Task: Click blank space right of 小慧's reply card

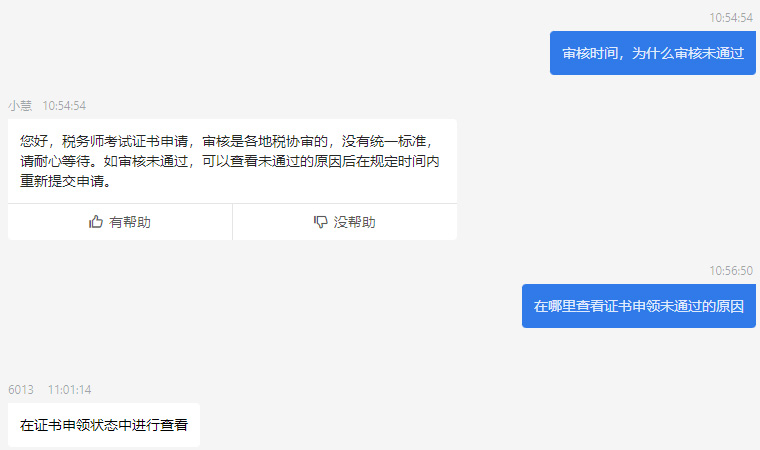Action: pyautogui.click(x=600, y=180)
